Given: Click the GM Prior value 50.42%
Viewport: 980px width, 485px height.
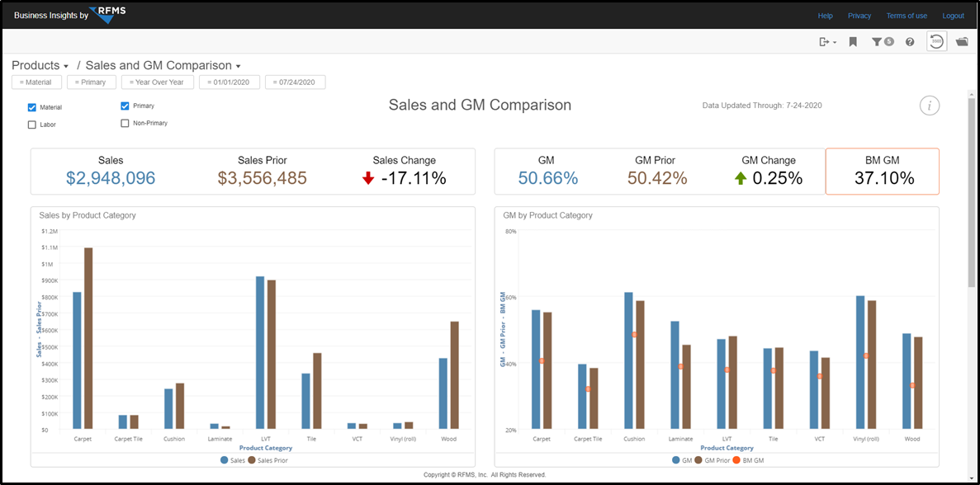Looking at the screenshot, I should tap(657, 178).
